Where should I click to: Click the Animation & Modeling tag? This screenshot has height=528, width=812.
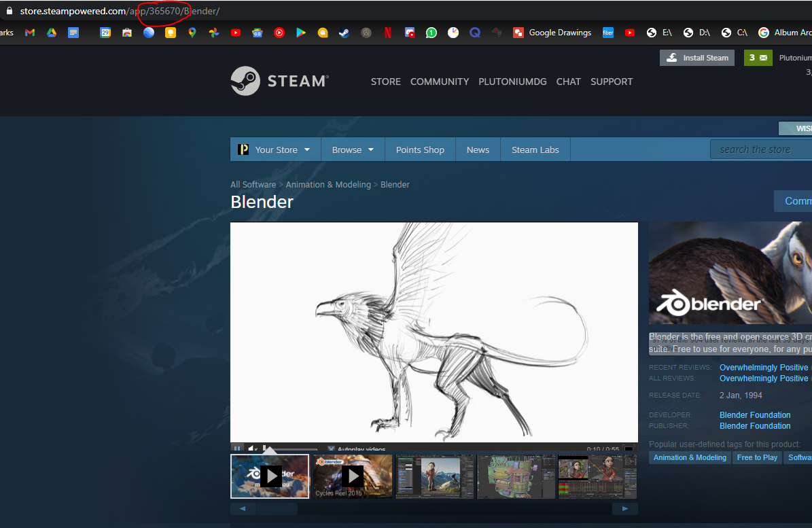point(690,457)
